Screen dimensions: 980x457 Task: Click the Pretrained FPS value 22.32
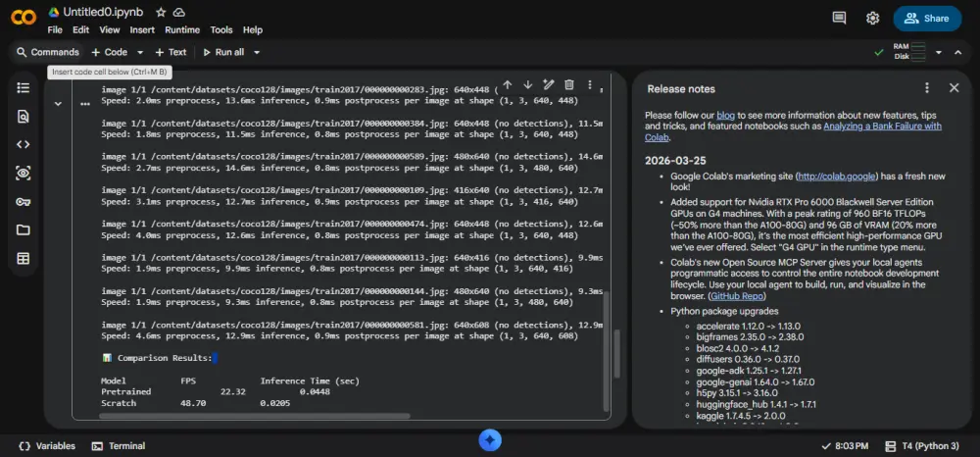coord(232,392)
